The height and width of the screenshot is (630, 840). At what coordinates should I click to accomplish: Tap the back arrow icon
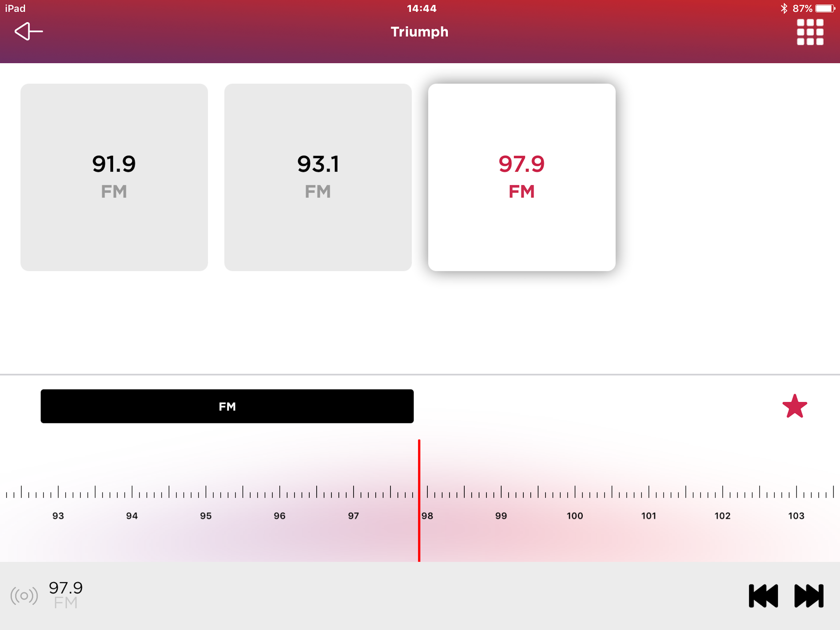(29, 31)
